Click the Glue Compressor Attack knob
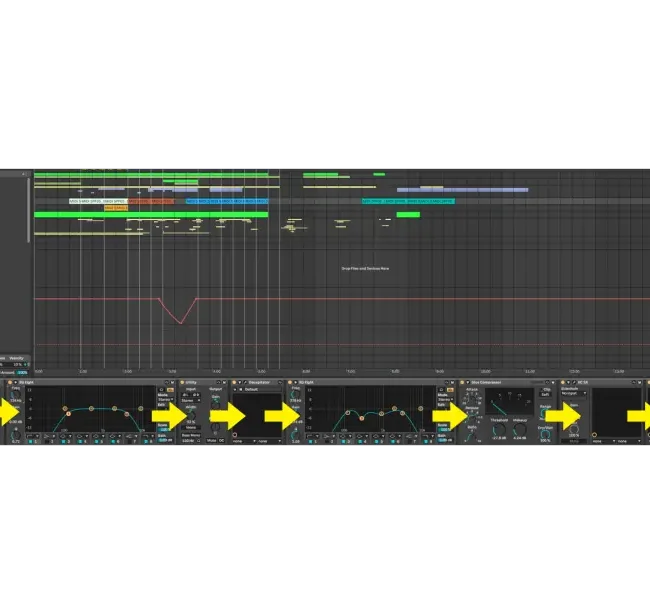The image size is (650, 614). [x=473, y=398]
